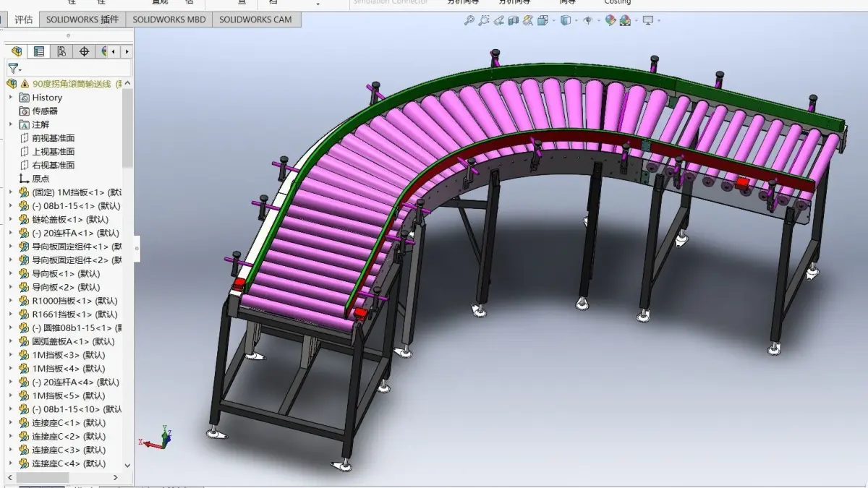The image size is (868, 488).
Task: Click the horizontal scrollbar right arrow
Action: coord(116,478)
